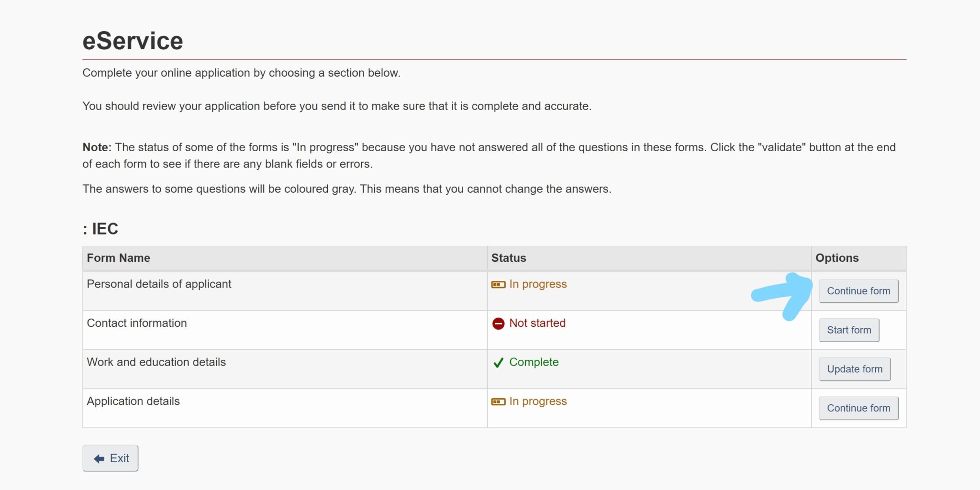Click the Options column header
The image size is (980, 490).
click(x=836, y=258)
